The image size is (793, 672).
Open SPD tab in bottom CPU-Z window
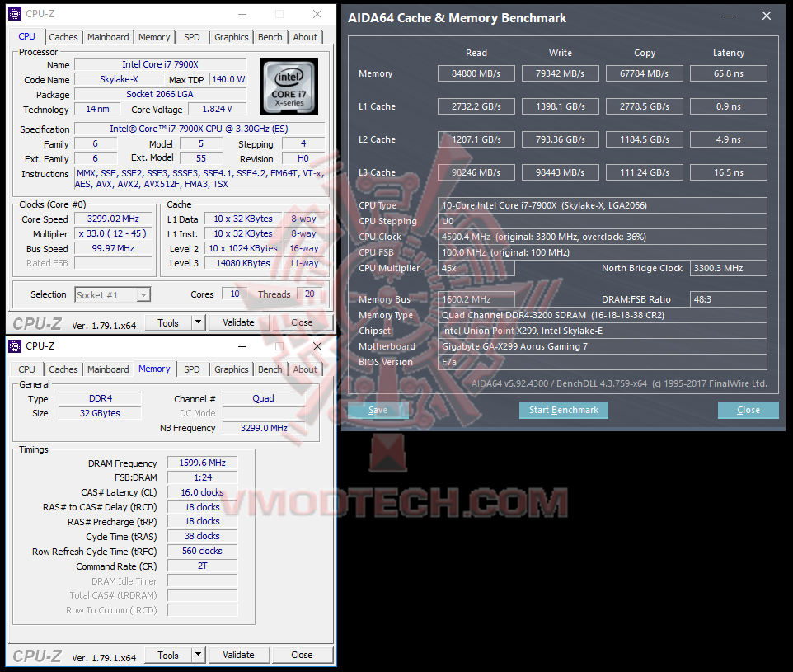point(192,369)
